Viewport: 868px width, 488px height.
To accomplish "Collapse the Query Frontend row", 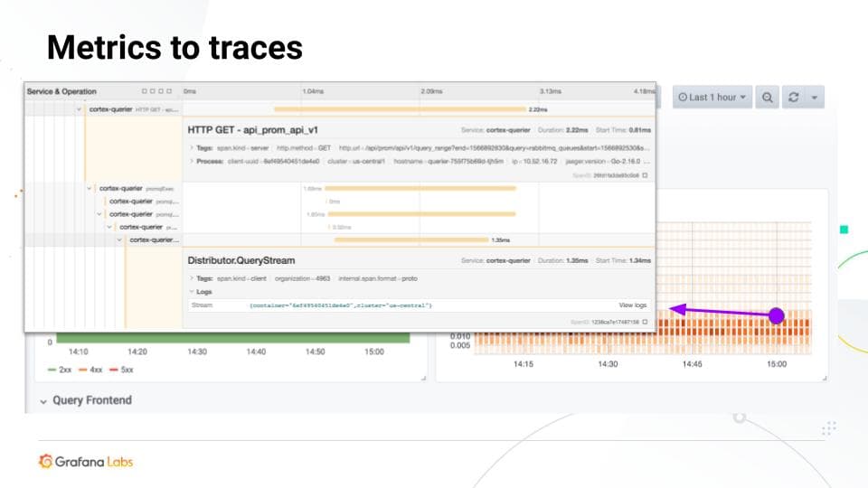I will coord(43,401).
